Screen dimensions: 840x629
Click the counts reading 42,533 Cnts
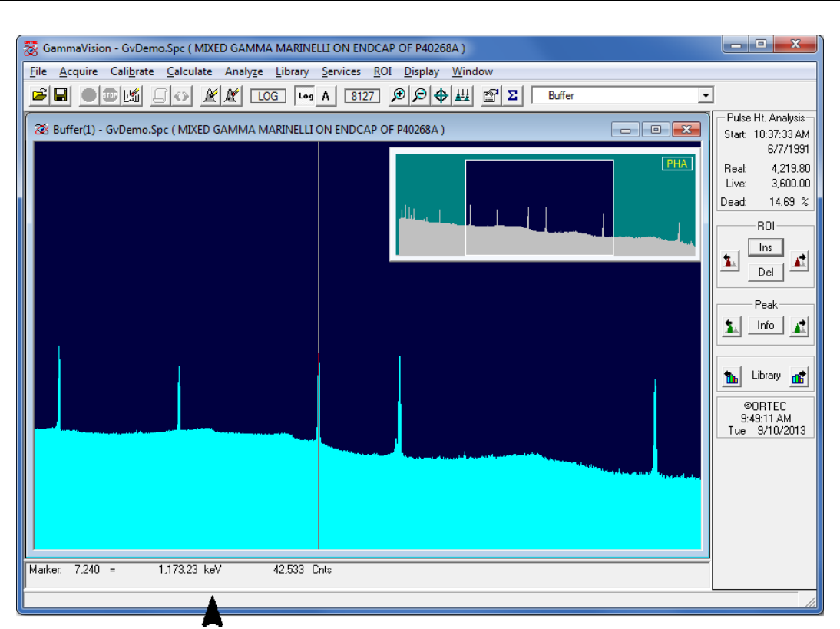(303, 570)
